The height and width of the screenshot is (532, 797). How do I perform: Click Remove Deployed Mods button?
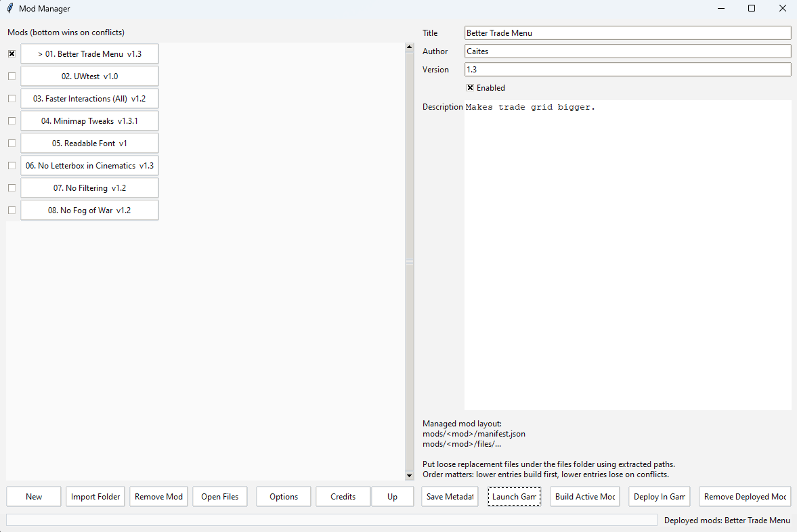pos(745,496)
